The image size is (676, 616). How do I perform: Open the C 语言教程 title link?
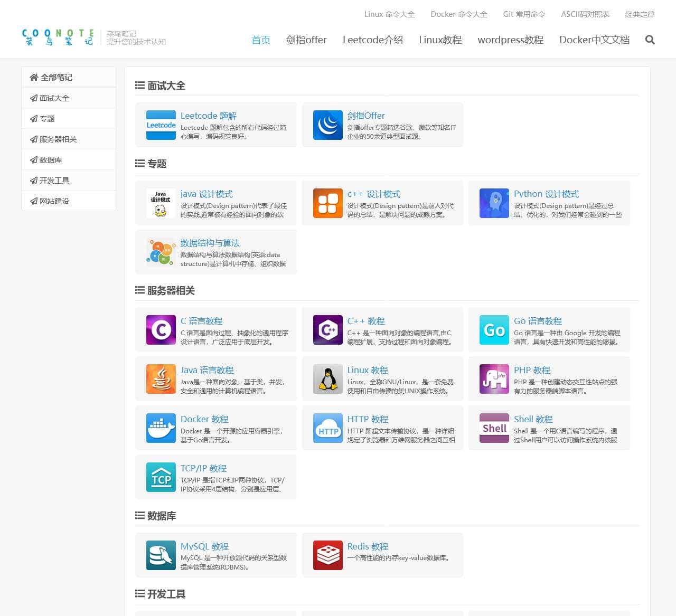pyautogui.click(x=202, y=321)
